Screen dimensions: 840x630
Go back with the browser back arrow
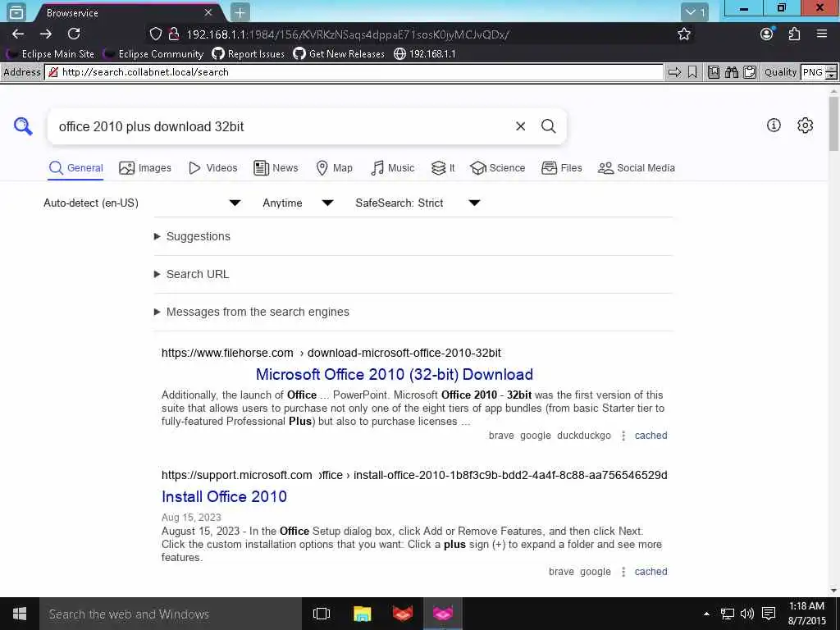point(18,34)
